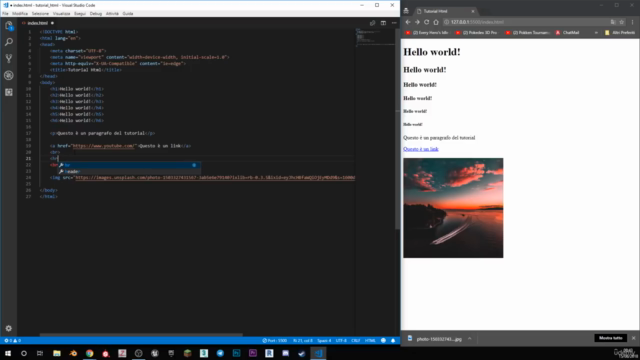The image size is (640, 360).
Task: Open the Search view in activity bar
Action: pyautogui.click(x=9, y=42)
